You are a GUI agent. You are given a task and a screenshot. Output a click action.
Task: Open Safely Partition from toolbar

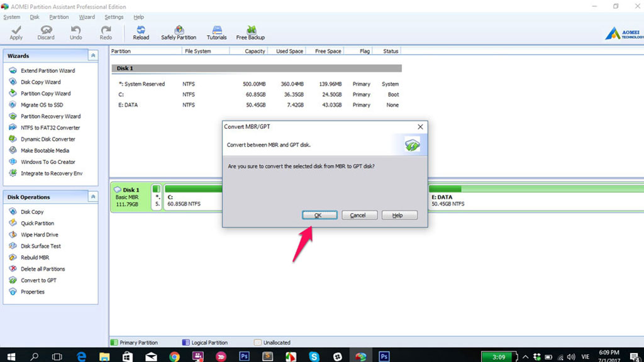pyautogui.click(x=179, y=33)
